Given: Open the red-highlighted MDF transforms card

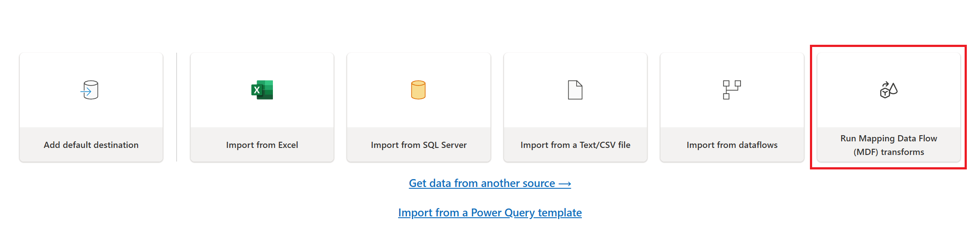Looking at the screenshot, I should (x=889, y=107).
